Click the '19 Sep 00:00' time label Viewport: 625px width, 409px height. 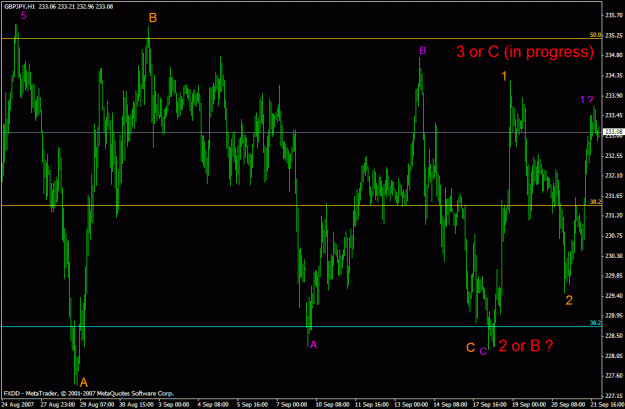(x=529, y=404)
